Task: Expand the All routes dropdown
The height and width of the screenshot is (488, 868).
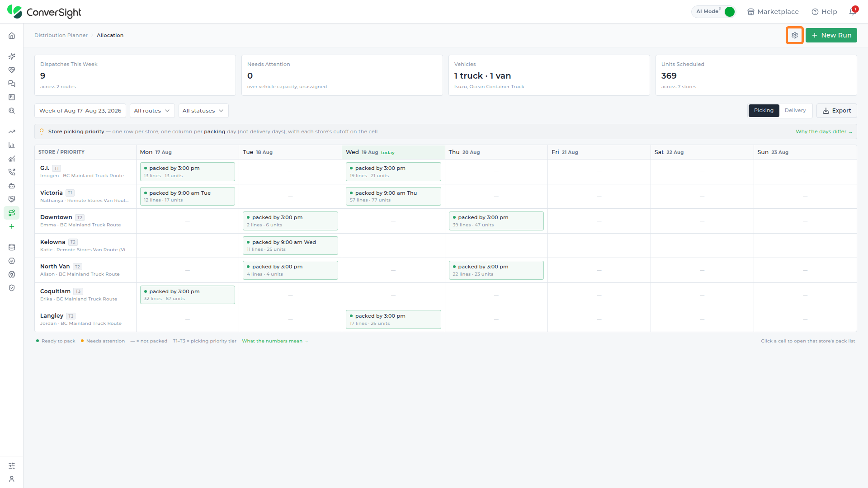Action: click(x=152, y=111)
